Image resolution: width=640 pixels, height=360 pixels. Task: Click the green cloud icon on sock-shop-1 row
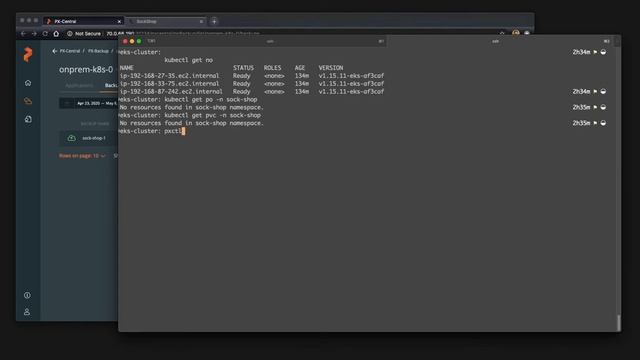(71, 138)
